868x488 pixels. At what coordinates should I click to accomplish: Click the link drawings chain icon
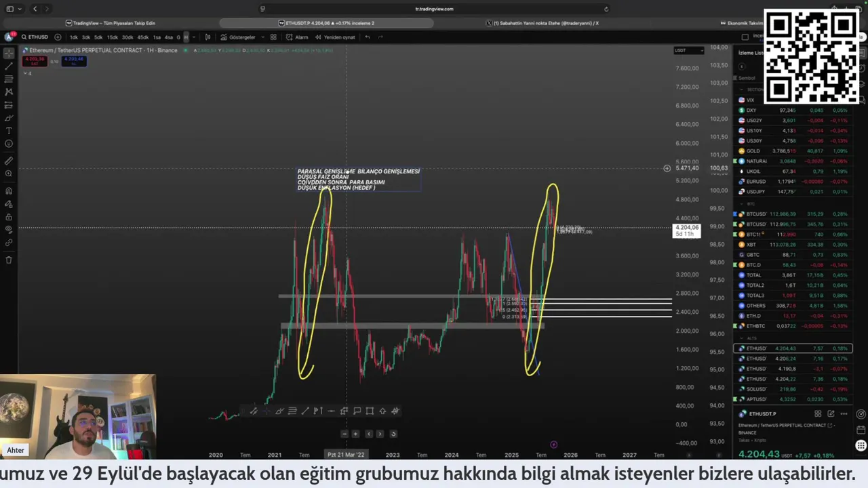[9, 243]
